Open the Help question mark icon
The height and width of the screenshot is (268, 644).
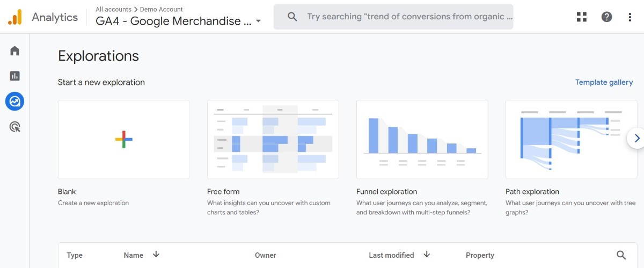pyautogui.click(x=606, y=17)
